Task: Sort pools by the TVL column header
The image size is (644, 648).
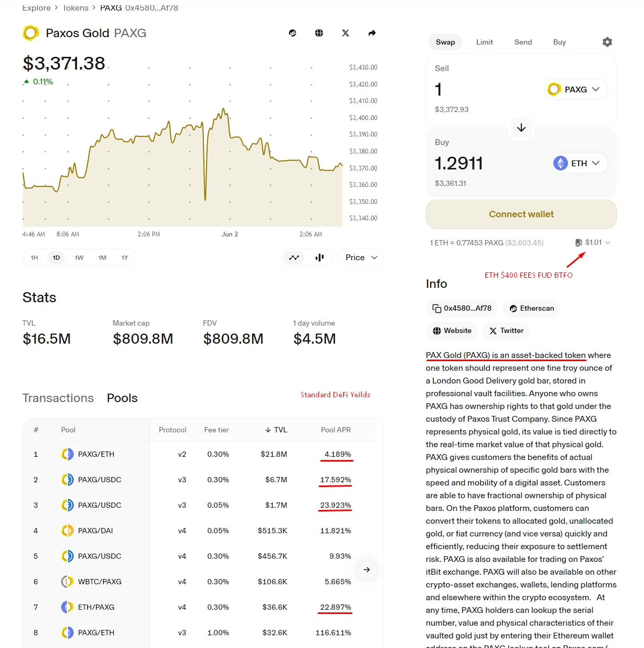Action: (276, 430)
